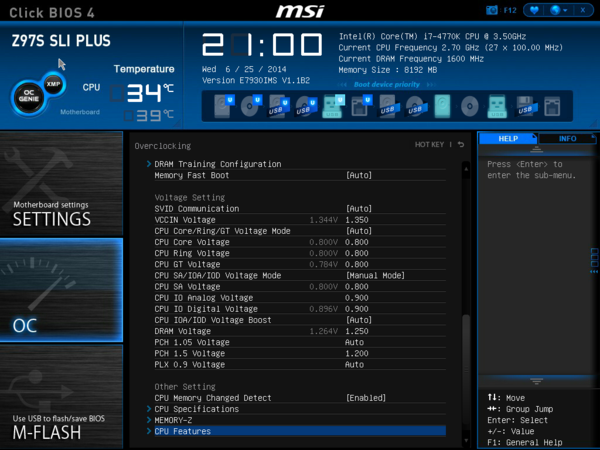The height and width of the screenshot is (450, 600).
Task: Expand the CPU Specifications sub-menu
Action: click(296, 409)
